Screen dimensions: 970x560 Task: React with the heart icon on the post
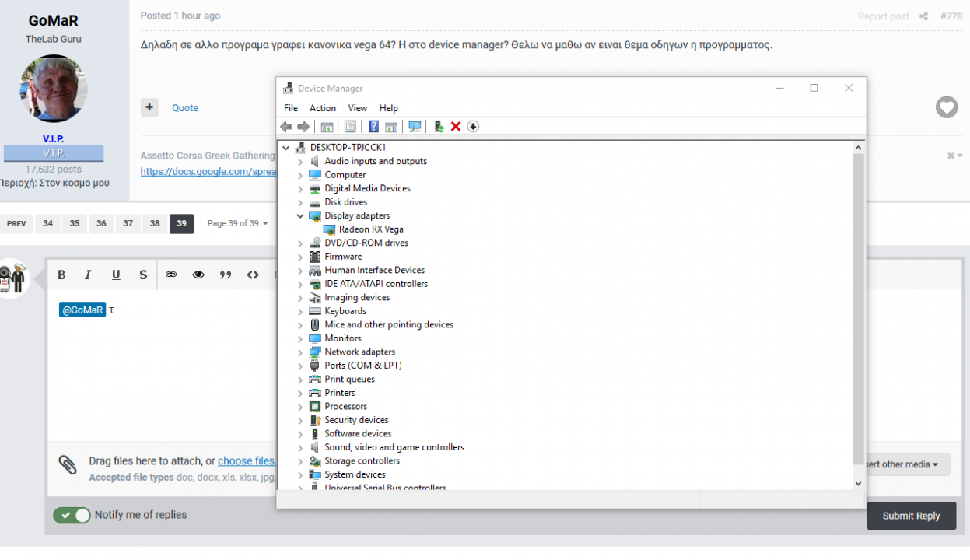pyautogui.click(x=946, y=107)
